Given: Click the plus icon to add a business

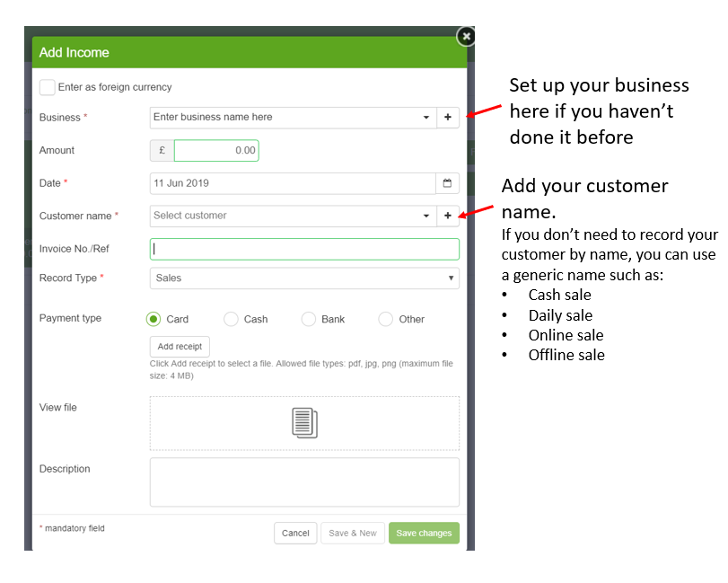Looking at the screenshot, I should [x=447, y=118].
